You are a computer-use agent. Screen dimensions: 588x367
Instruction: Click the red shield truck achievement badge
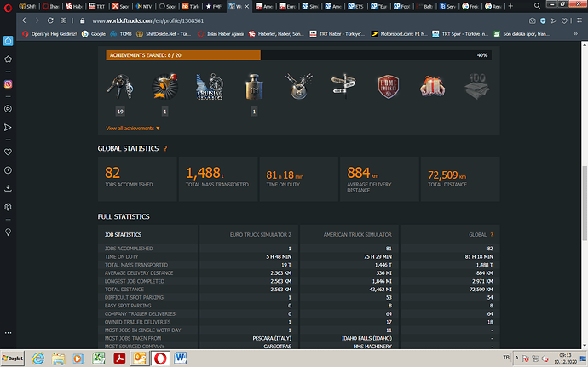388,87
